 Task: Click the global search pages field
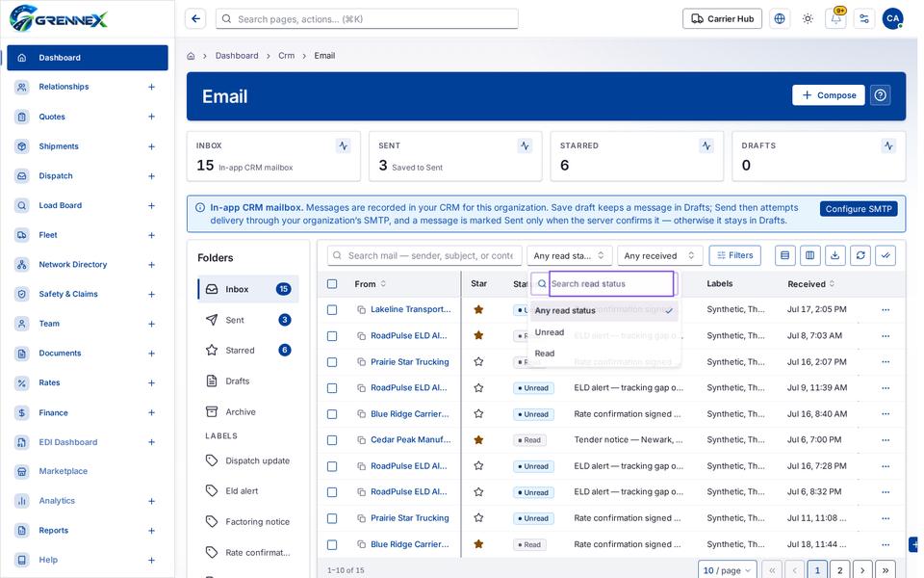367,19
